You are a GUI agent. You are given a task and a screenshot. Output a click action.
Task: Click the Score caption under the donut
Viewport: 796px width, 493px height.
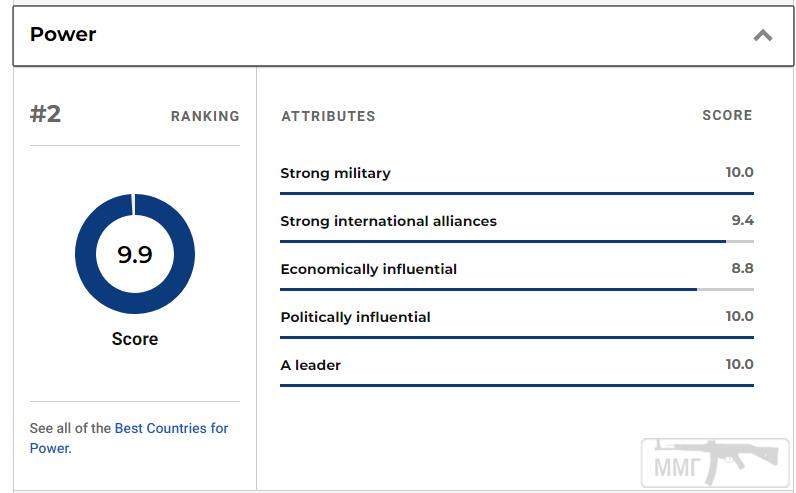[135, 339]
